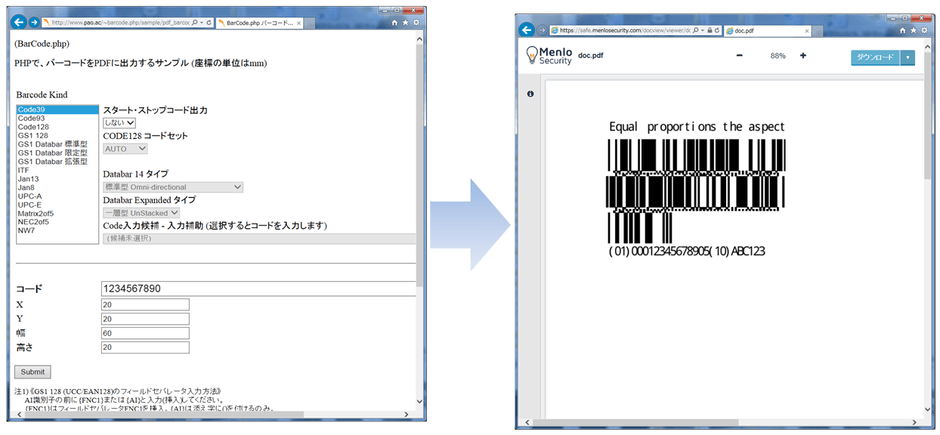Go forward in the BarCode.php browser window

pyautogui.click(x=34, y=23)
